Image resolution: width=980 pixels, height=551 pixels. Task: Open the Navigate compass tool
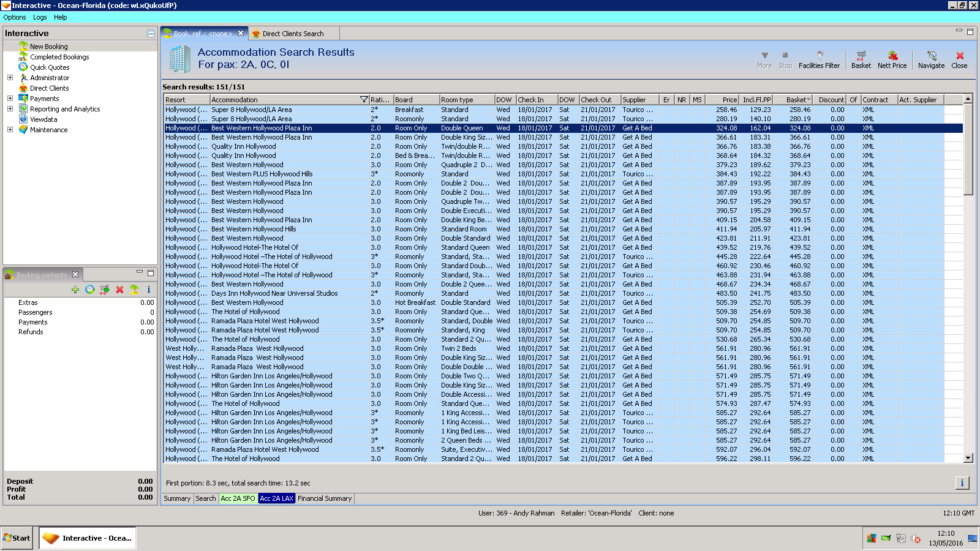pyautogui.click(x=931, y=56)
